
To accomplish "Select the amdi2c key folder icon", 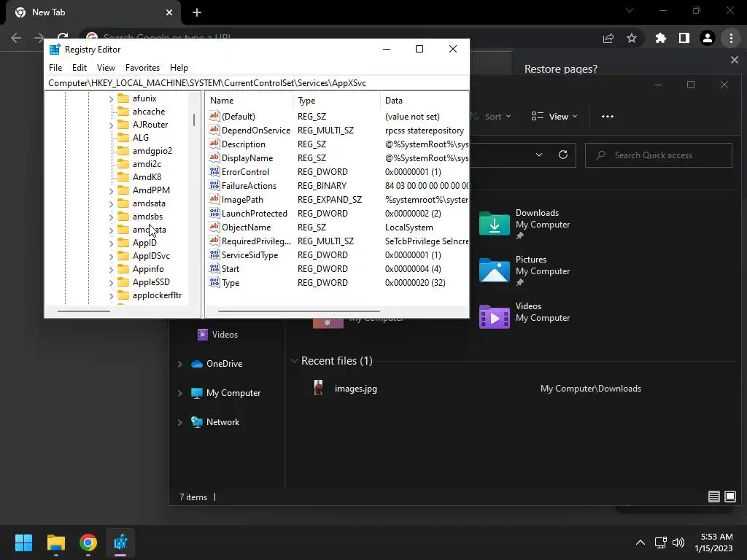I will pos(123,164).
